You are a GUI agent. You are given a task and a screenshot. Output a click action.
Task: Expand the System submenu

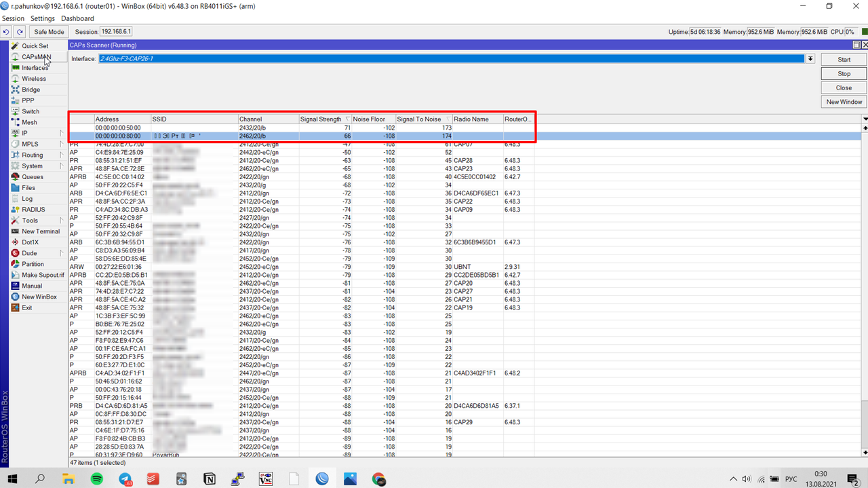[62, 166]
